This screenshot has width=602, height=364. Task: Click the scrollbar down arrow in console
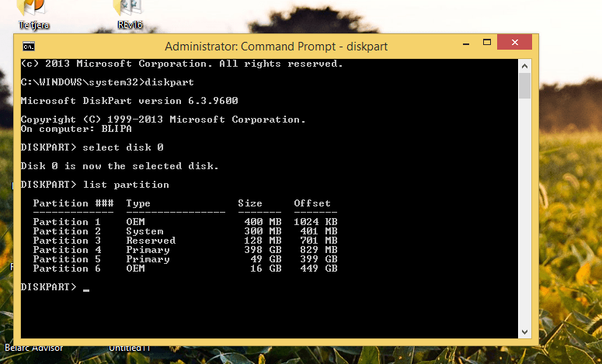coord(524,331)
